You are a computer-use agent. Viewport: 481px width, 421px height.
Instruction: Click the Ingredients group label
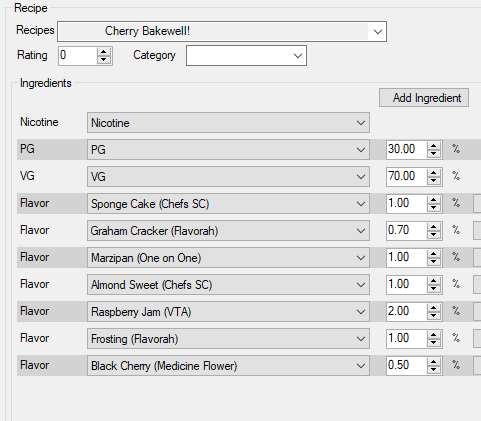pyautogui.click(x=46, y=83)
